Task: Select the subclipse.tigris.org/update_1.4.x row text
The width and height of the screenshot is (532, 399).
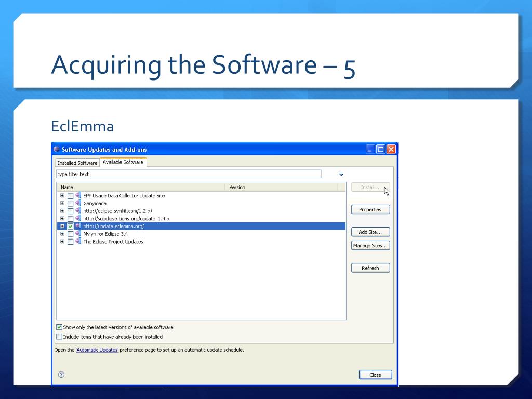Action: point(126,219)
